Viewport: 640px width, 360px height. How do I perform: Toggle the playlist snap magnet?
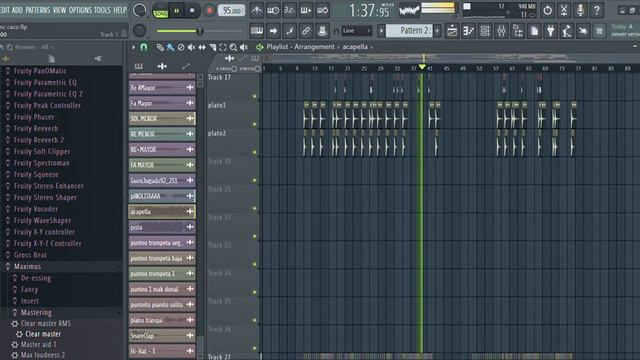tap(144, 47)
